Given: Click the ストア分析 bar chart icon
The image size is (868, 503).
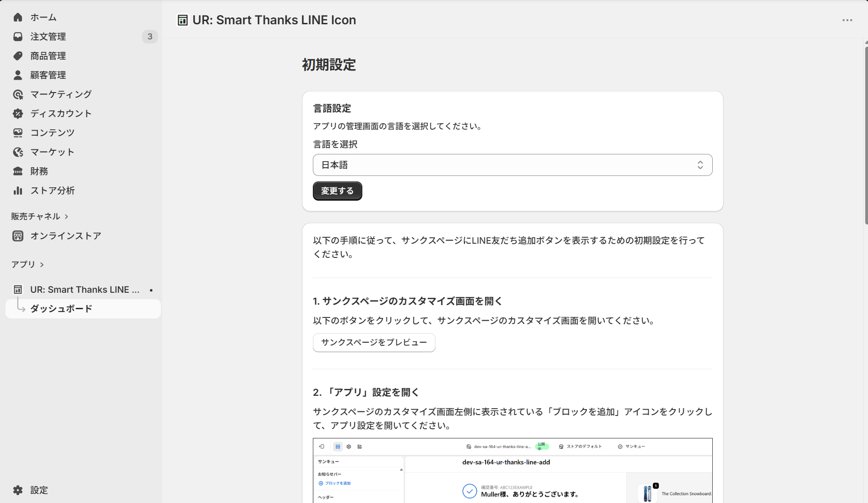Looking at the screenshot, I should coord(18,191).
